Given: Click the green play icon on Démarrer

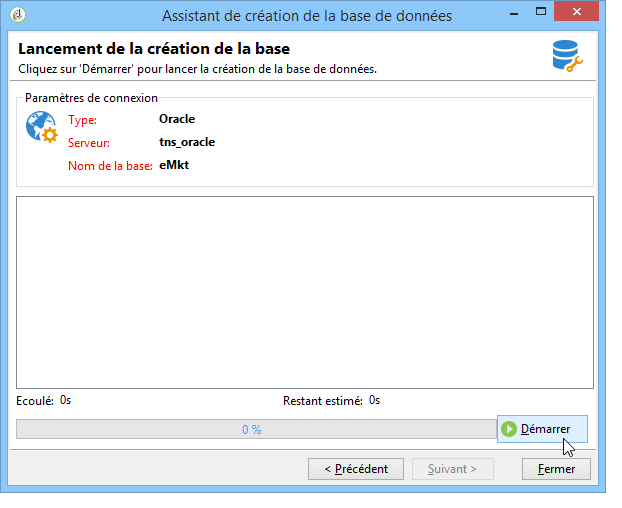Looking at the screenshot, I should (509, 429).
